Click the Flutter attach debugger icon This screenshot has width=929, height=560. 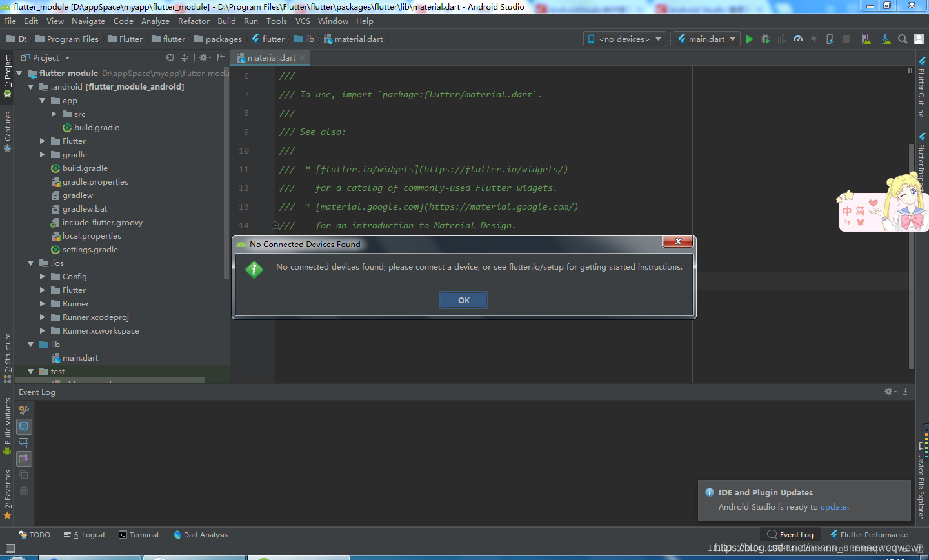(x=830, y=39)
